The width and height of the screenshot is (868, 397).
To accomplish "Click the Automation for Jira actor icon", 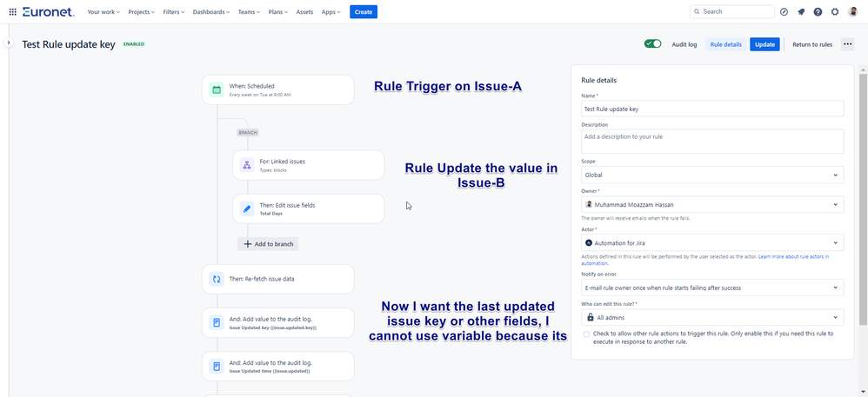I will [x=589, y=242].
